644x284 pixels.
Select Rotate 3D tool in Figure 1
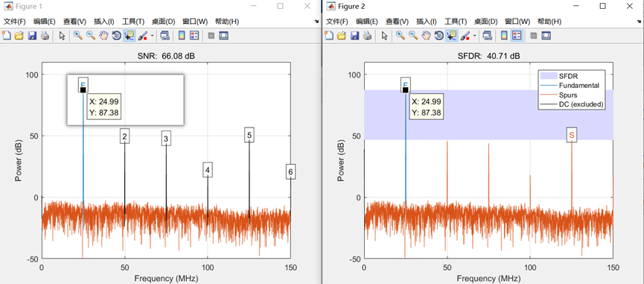click(x=116, y=36)
